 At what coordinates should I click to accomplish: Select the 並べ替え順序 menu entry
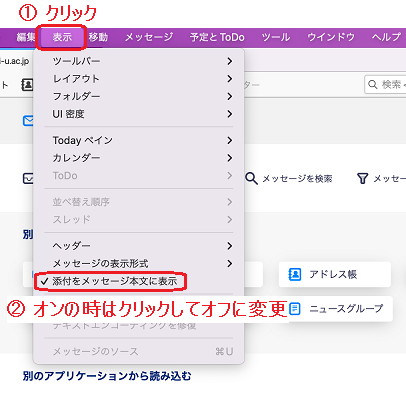point(139,202)
